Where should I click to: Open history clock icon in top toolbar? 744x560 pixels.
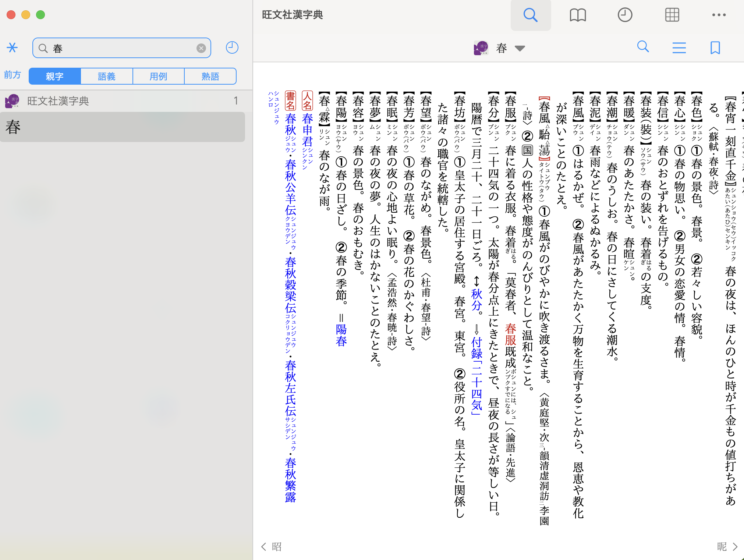[624, 15]
